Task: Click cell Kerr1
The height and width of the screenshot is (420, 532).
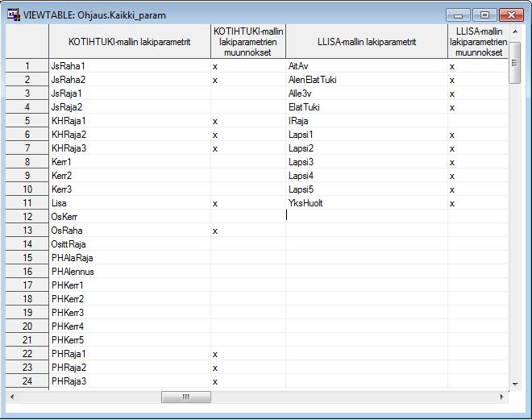Action: pyautogui.click(x=130, y=162)
